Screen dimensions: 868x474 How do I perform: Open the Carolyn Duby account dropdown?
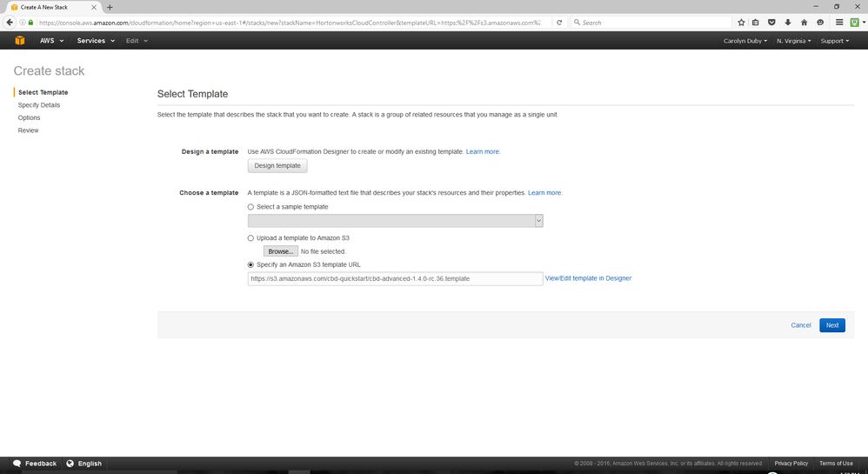pyautogui.click(x=745, y=41)
